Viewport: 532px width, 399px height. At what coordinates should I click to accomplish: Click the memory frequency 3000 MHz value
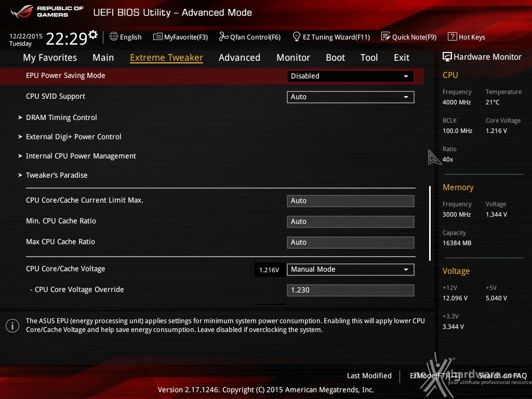457,215
